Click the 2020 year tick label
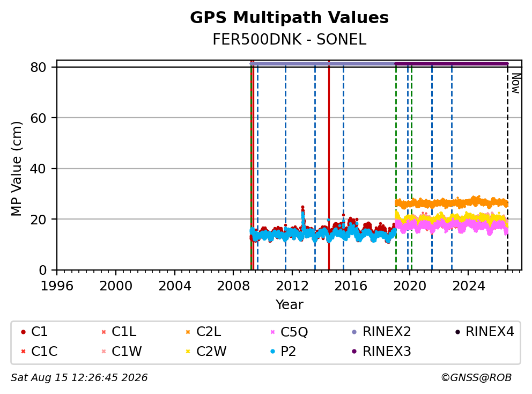 (x=410, y=286)
